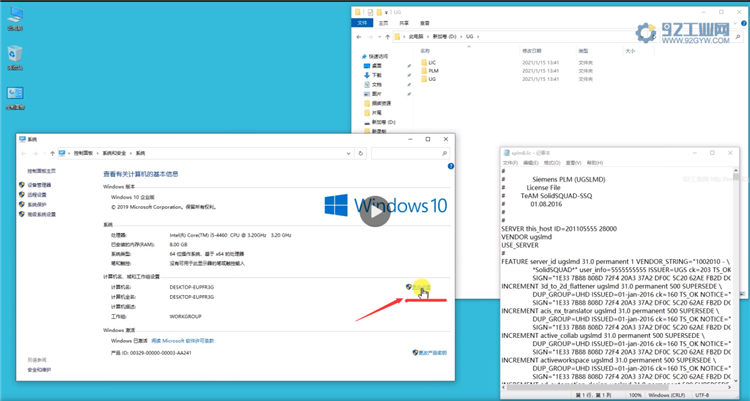Open the UG folder in Explorer file list
Image resolution: width=750 pixels, height=401 pixels.
[429, 79]
